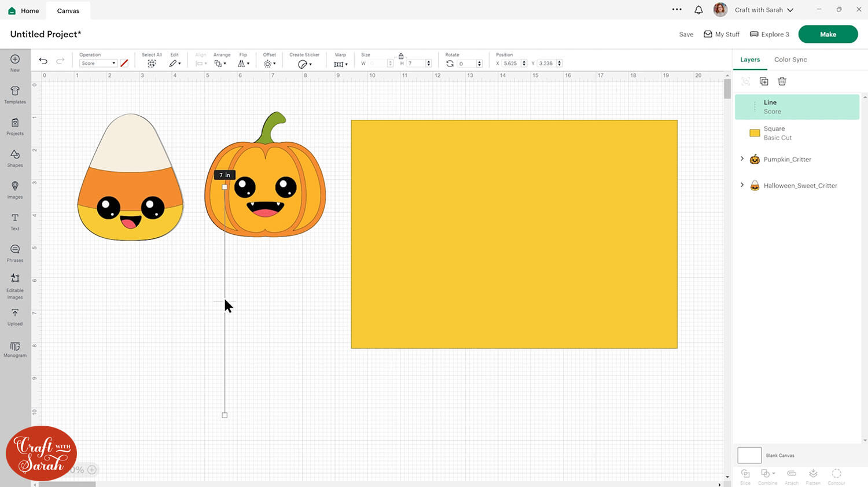Image resolution: width=868 pixels, height=487 pixels.
Task: Toggle the size aspect ratio lock
Action: click(401, 56)
